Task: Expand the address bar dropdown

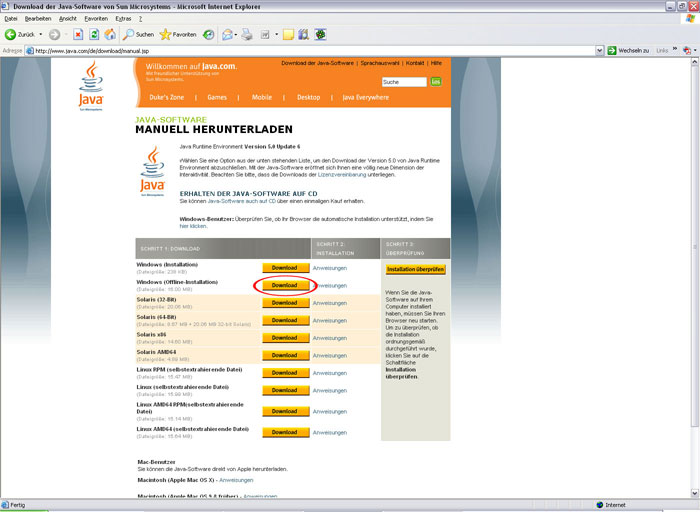Action: 600,51
